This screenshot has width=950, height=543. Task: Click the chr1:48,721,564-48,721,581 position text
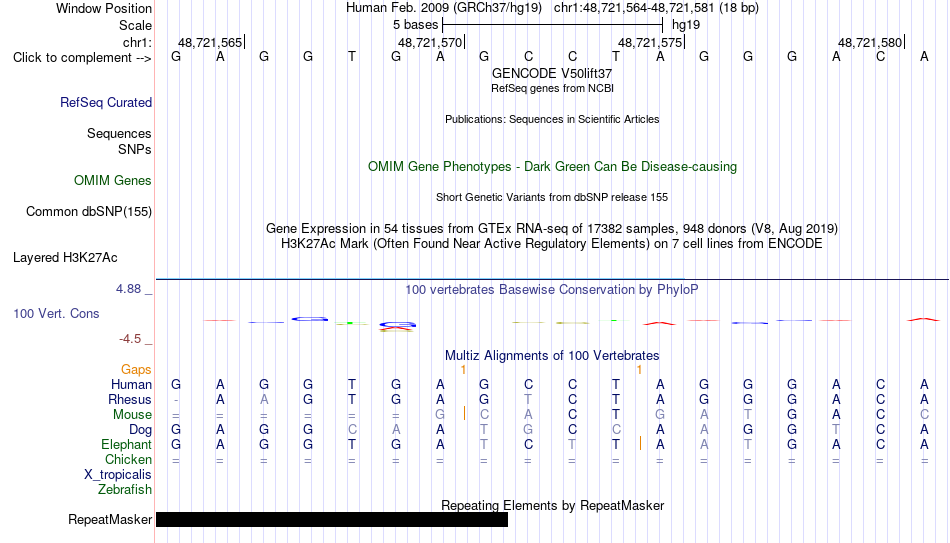pyautogui.click(x=634, y=8)
